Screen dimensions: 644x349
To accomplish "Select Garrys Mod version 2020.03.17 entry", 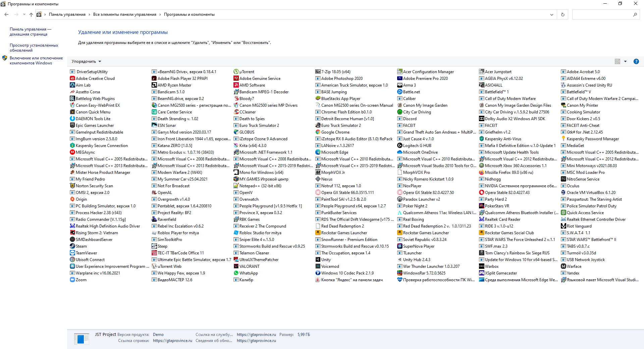I will click(x=181, y=132).
